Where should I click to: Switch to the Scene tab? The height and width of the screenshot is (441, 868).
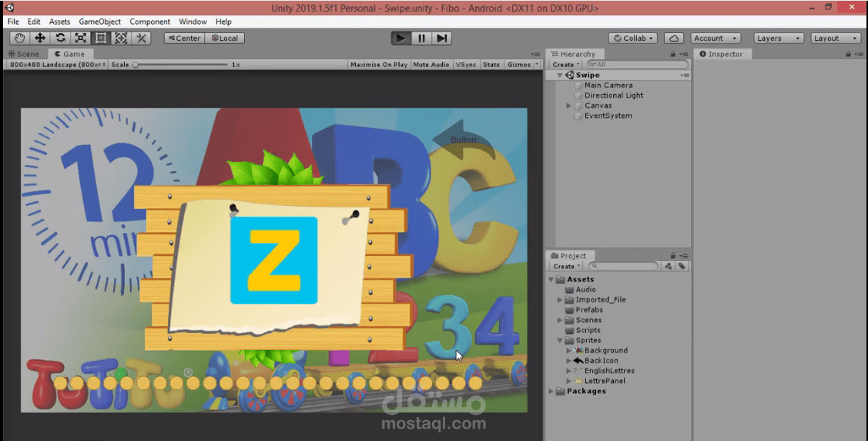click(24, 54)
